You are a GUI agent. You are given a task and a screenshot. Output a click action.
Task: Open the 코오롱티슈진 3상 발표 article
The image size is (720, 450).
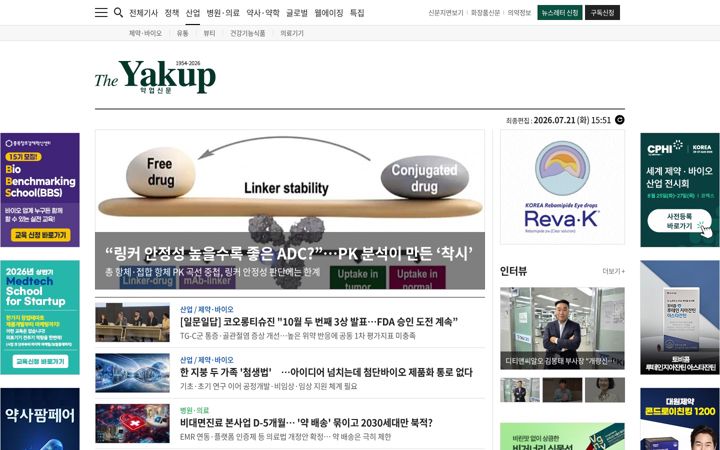coord(319,322)
